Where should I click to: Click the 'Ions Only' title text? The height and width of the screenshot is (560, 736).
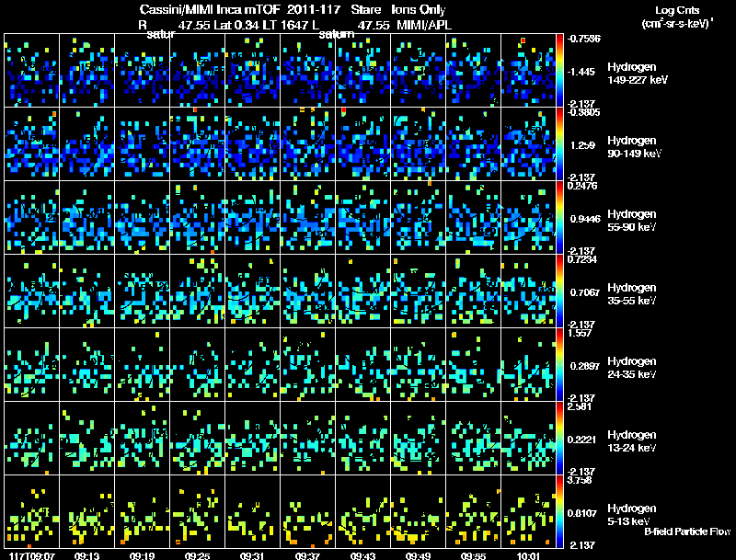coord(419,9)
